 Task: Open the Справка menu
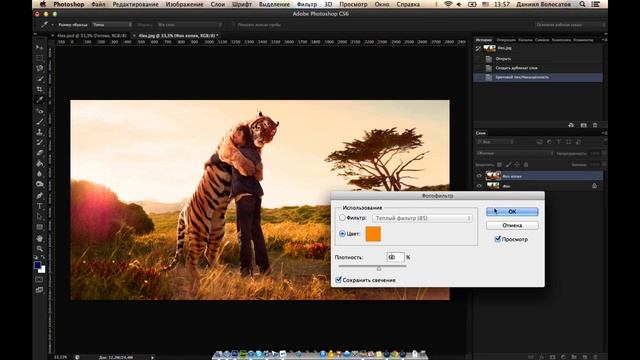[408, 4]
